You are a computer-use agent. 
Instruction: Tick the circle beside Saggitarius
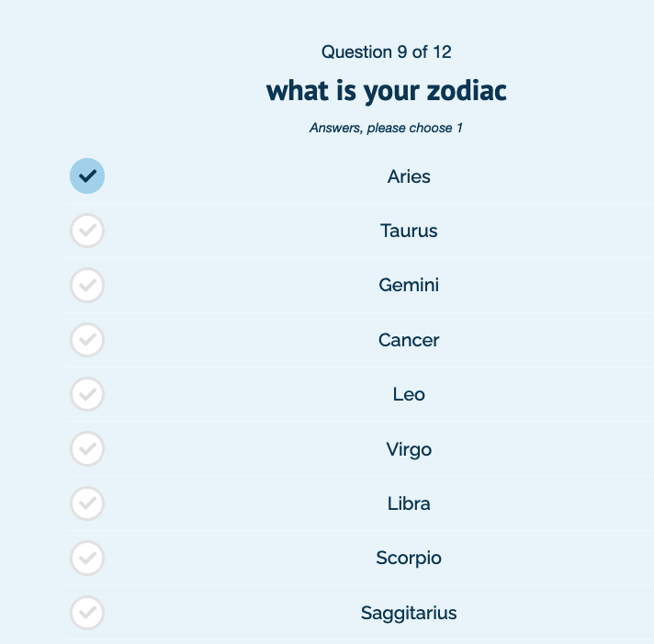pos(87,613)
